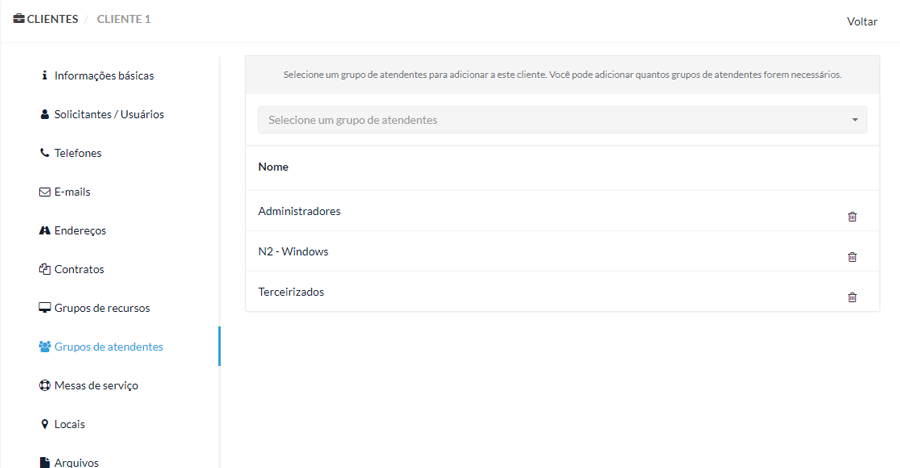
Task: Click the dropdown caret arrow of group selector
Action: (x=855, y=120)
